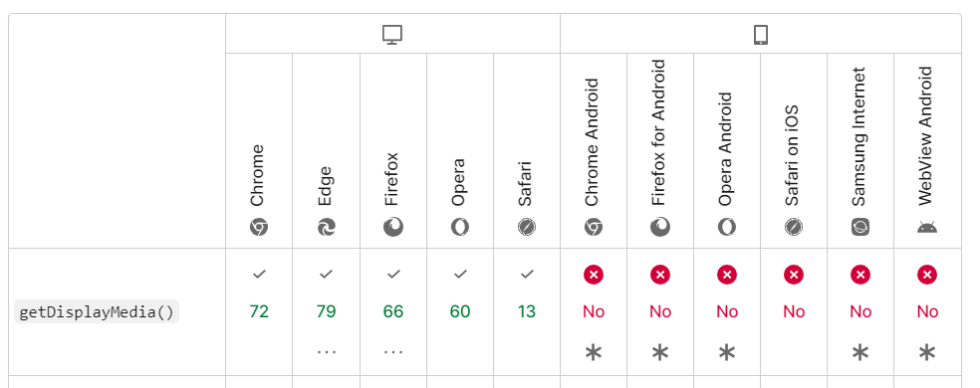
Task: Click the Samsung Internet browser logo
Action: (860, 227)
